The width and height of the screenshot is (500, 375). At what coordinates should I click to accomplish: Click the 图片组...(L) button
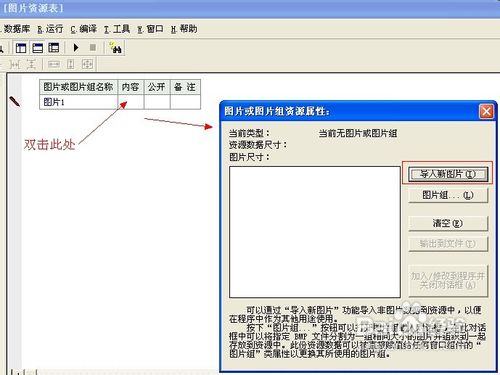click(448, 195)
